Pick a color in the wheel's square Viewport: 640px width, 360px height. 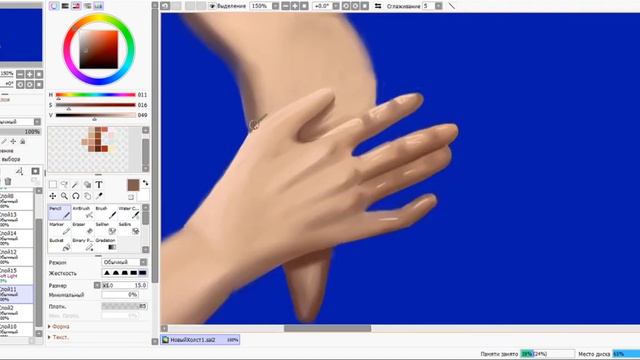pos(98,49)
